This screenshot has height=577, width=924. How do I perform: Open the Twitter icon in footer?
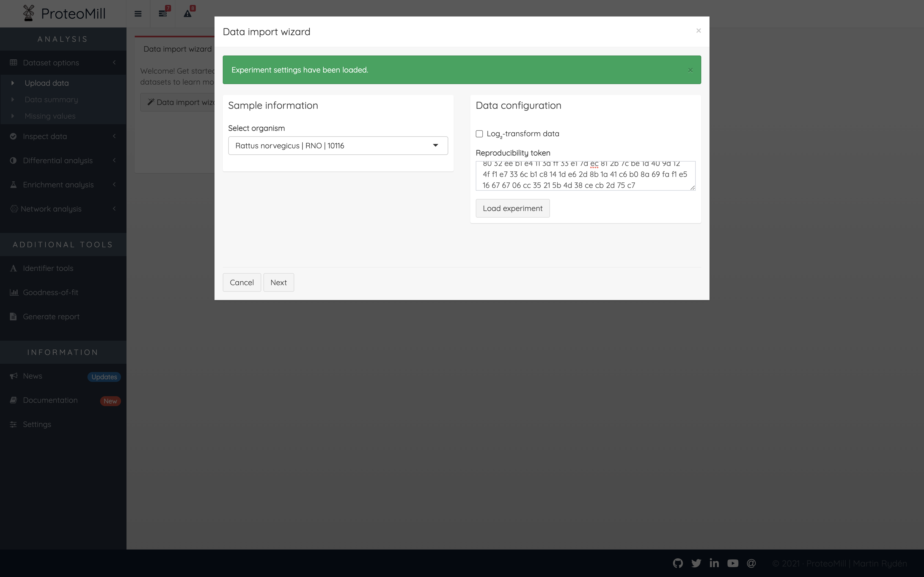[x=696, y=563]
